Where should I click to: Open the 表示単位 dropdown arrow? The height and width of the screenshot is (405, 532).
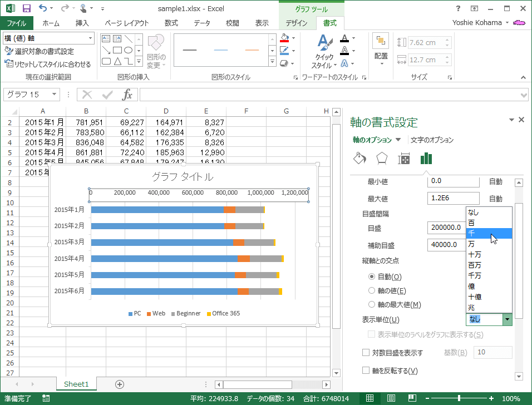507,319
